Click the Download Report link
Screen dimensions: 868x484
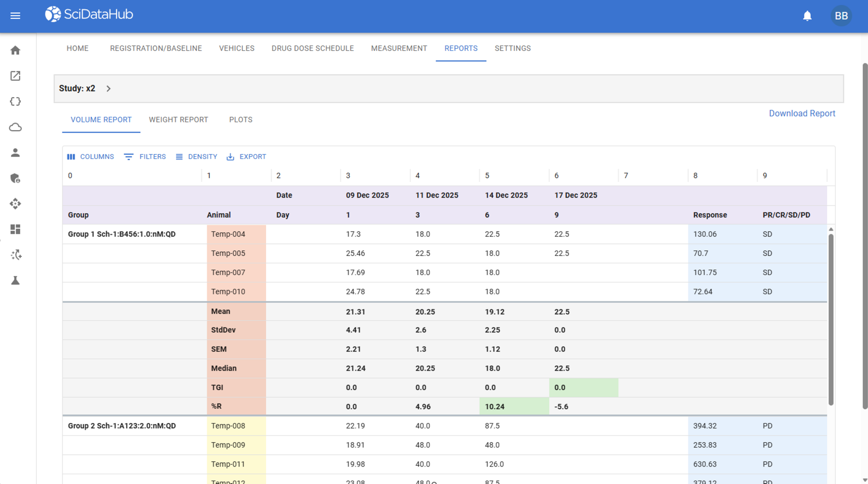point(802,113)
